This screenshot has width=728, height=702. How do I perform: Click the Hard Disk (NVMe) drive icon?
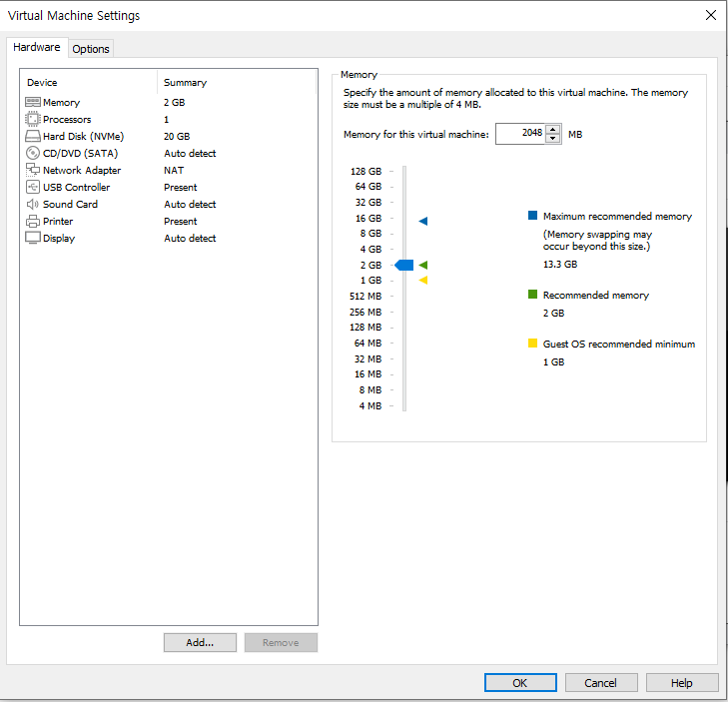pos(33,136)
